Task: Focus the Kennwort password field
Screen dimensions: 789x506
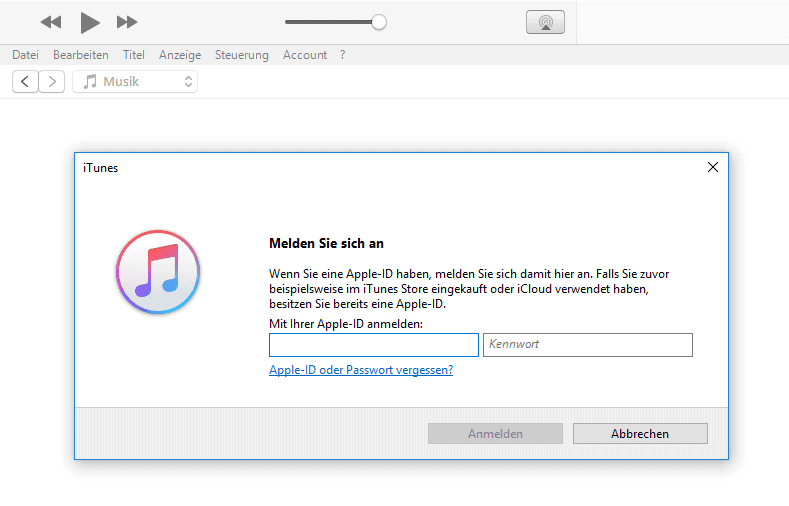Action: click(588, 345)
